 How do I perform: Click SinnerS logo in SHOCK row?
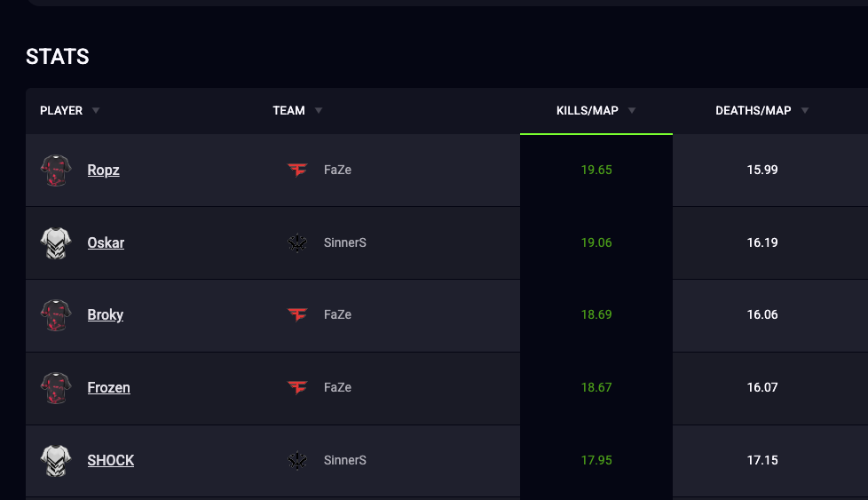point(297,460)
